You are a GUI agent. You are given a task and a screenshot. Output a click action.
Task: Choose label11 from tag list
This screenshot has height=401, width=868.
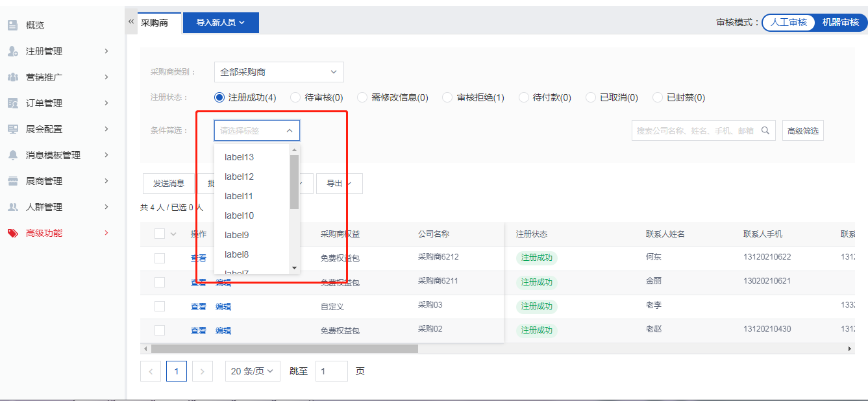coord(252,196)
